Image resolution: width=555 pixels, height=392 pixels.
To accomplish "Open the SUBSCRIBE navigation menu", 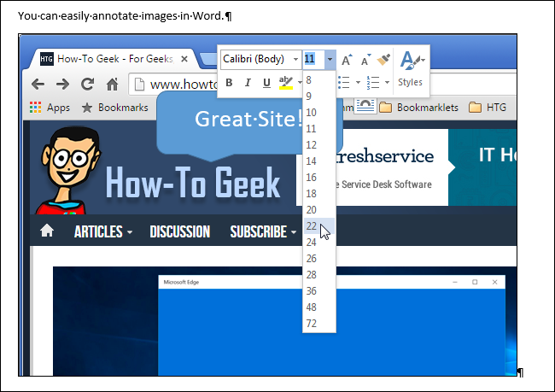I will [x=263, y=232].
